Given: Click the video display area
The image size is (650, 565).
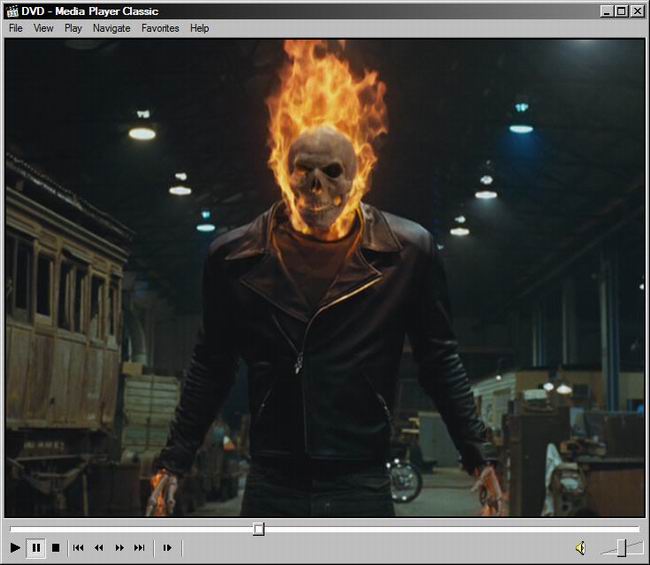Looking at the screenshot, I should tap(325, 278).
